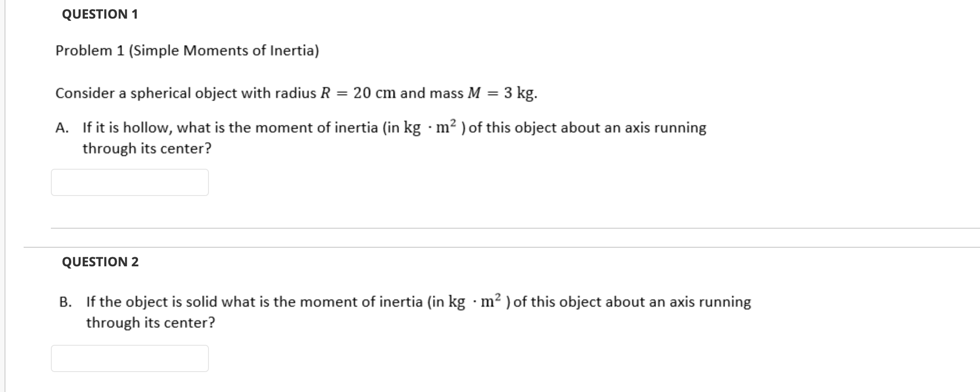
Task: Click the text describing the spherical object
Action: [295, 93]
